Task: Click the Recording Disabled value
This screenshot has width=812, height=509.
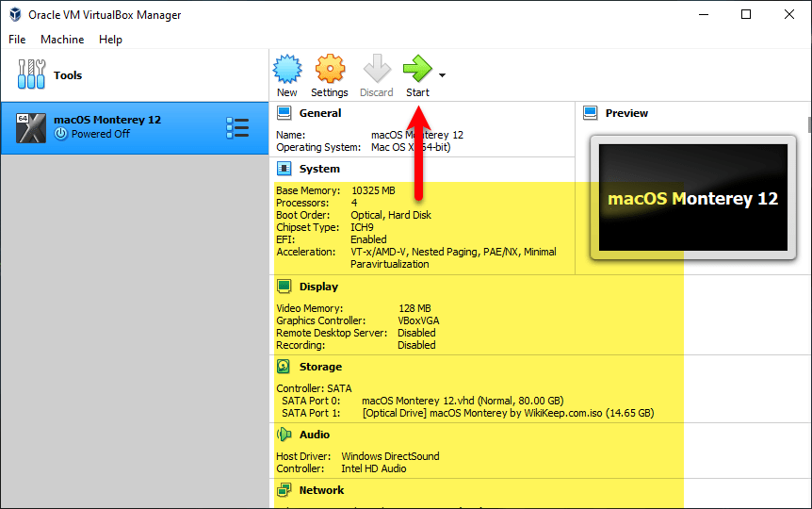Action: coord(416,345)
